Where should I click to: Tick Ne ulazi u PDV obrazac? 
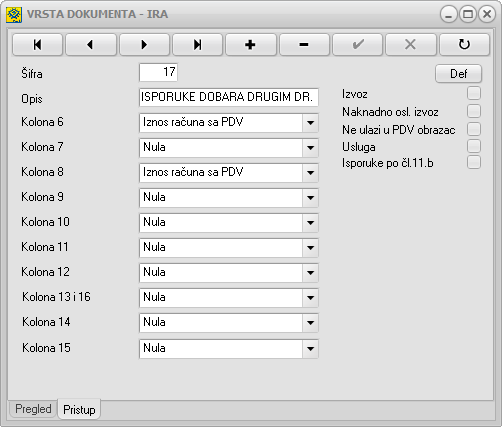coord(474,129)
